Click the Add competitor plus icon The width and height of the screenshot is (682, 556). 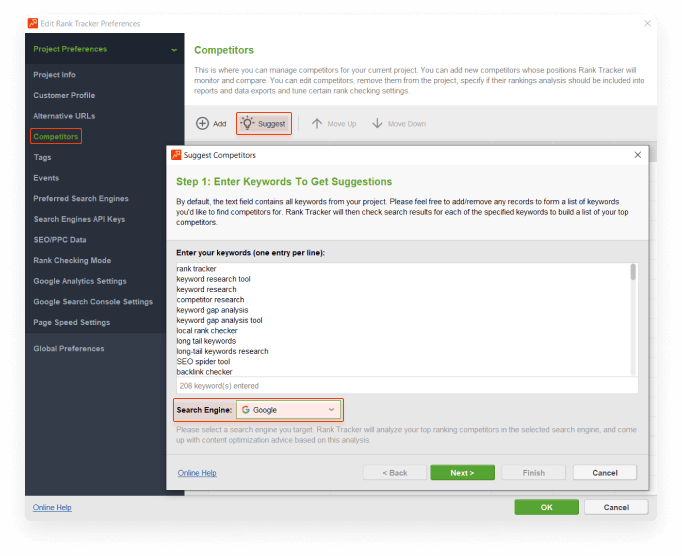(x=202, y=124)
